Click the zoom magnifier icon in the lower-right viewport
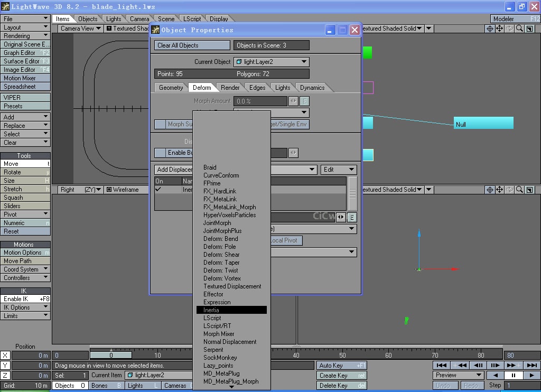 point(519,190)
